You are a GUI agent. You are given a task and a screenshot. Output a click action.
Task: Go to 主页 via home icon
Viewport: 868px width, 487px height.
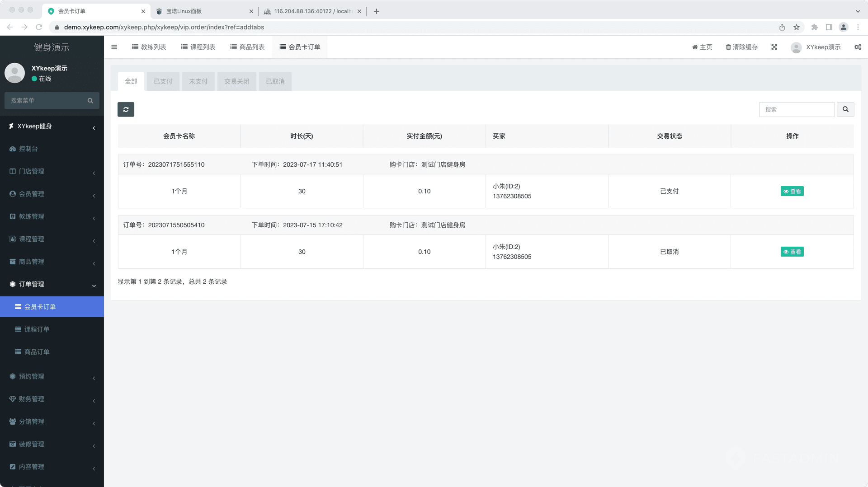click(x=695, y=47)
